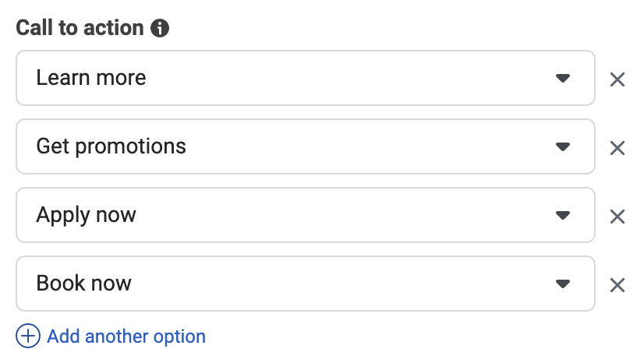Delete the Book now option using X

pos(617,285)
